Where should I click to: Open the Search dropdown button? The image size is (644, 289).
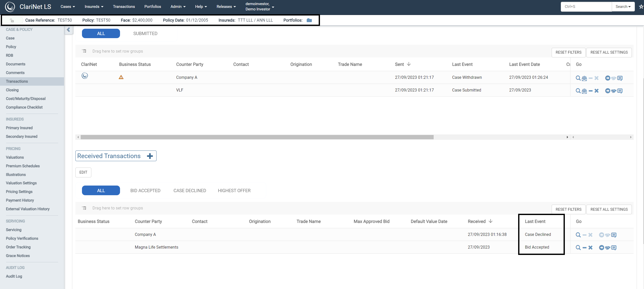click(623, 7)
